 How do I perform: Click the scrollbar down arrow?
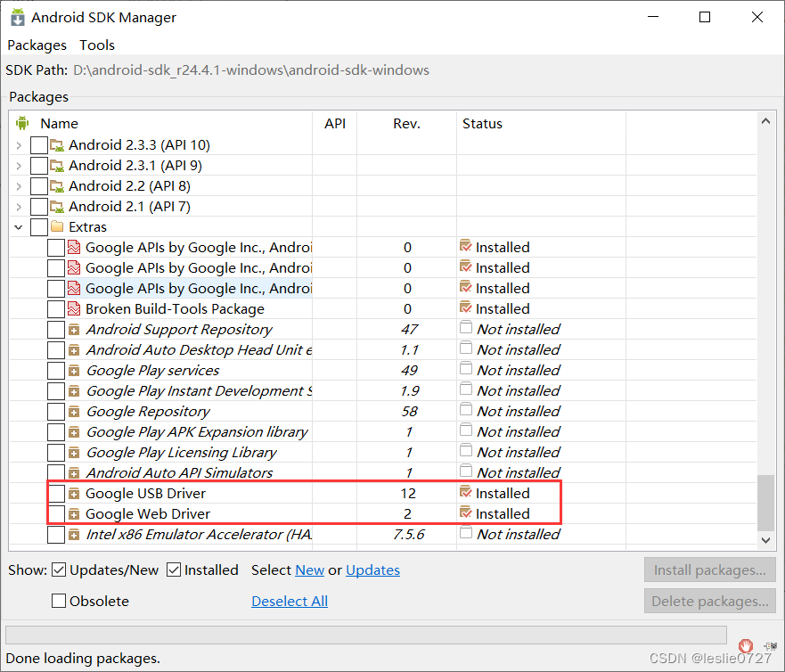point(765,540)
